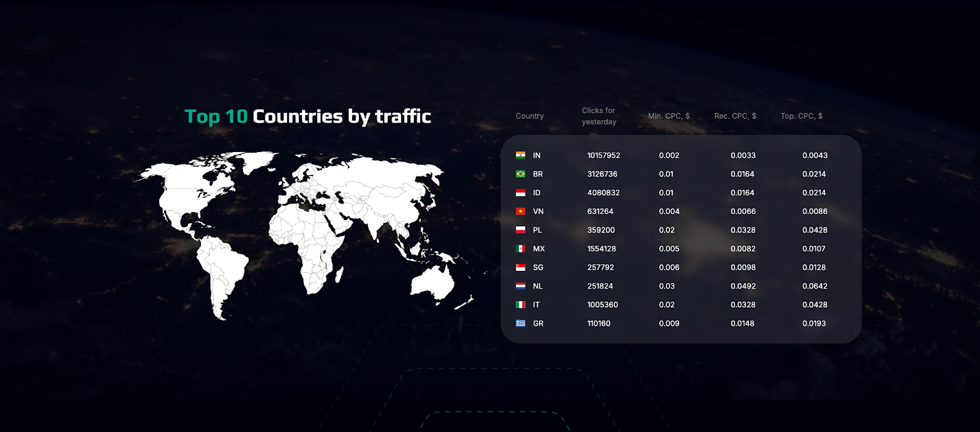Click the NL country code label
The height and width of the screenshot is (432, 980).
(538, 286)
